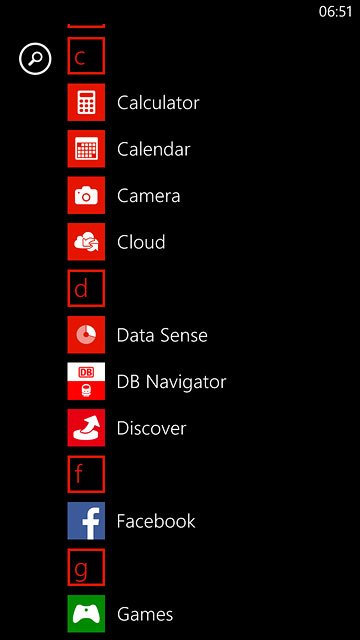Viewport: 360px width, 640px height.
Task: Tap the 06:51 clock in status bar
Action: pyautogui.click(x=335, y=12)
